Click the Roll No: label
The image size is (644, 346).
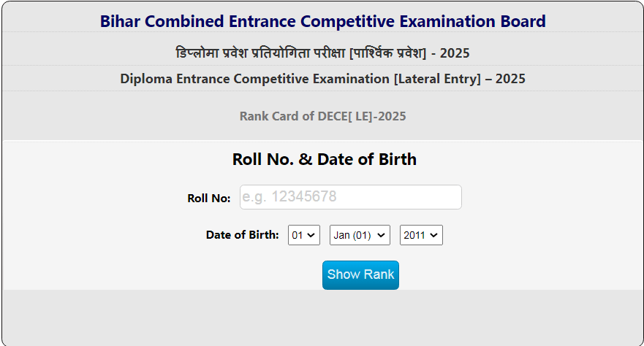[209, 198]
